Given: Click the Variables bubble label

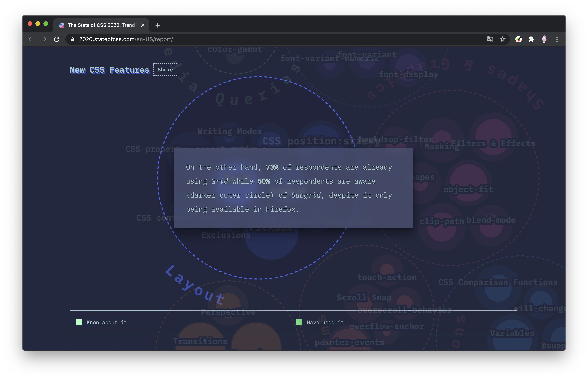Looking at the screenshot, I should (x=512, y=333).
